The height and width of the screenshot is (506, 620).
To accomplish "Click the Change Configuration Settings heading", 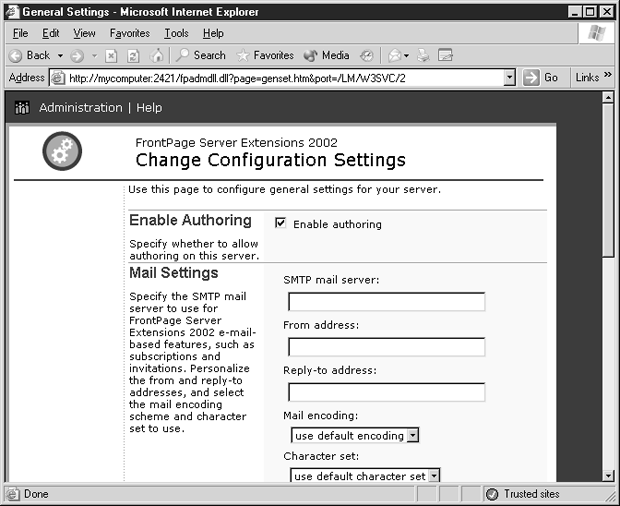I will tap(270, 160).
